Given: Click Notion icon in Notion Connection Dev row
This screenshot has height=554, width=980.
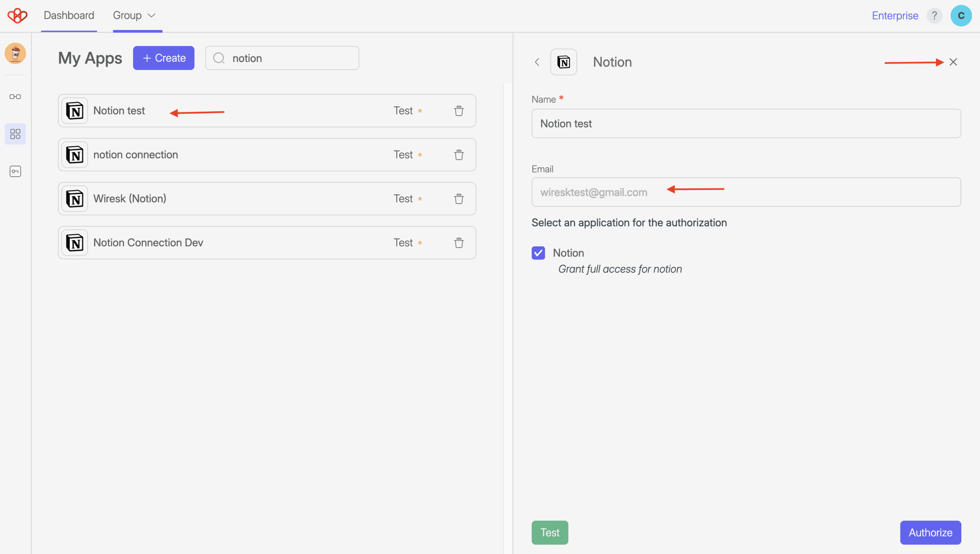Looking at the screenshot, I should [75, 243].
